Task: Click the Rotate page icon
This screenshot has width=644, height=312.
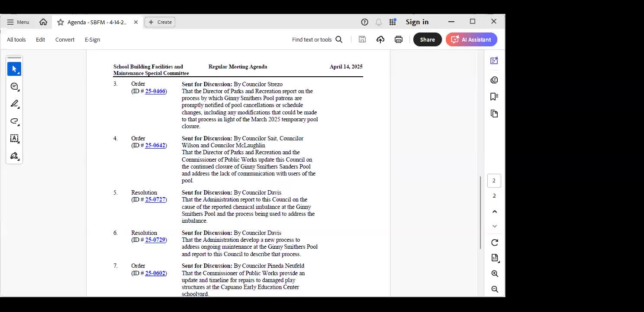Action: tap(495, 243)
